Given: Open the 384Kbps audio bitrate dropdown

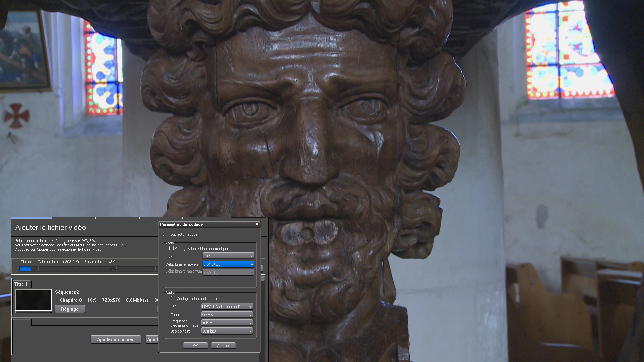Looking at the screenshot, I should (x=227, y=331).
